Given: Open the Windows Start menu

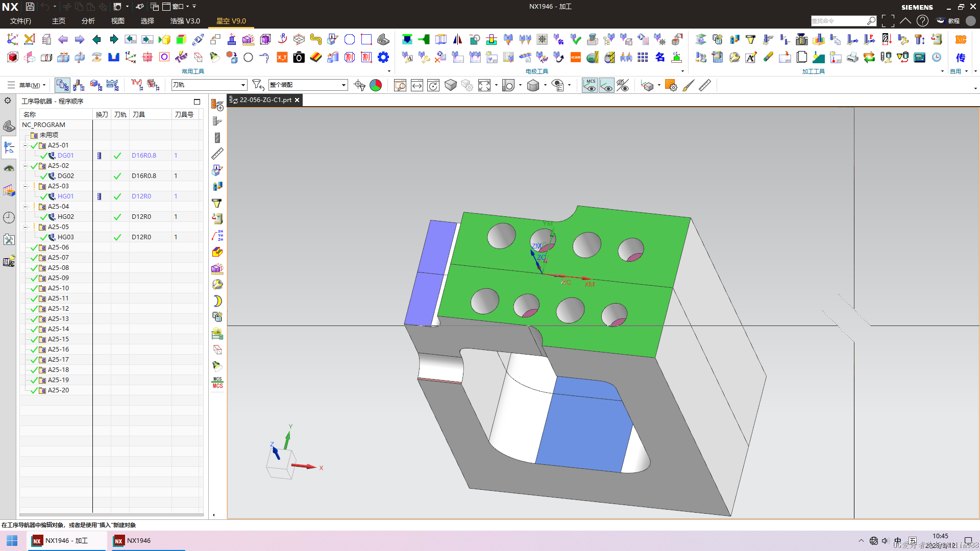Looking at the screenshot, I should point(12,541).
